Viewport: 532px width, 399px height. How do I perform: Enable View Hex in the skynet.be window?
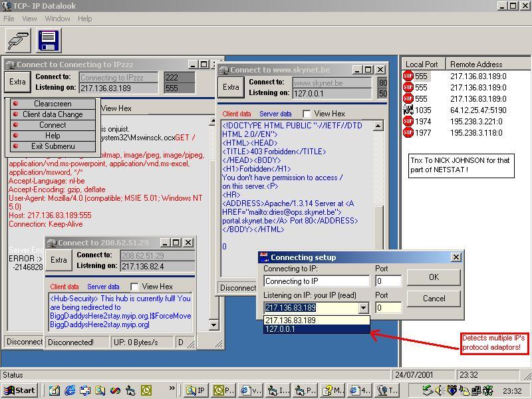click(x=306, y=114)
